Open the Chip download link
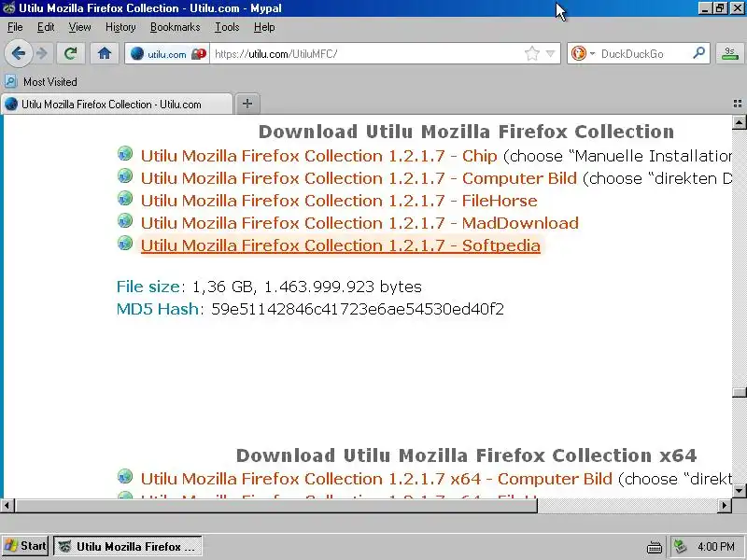This screenshot has height=560, width=747. [318, 156]
